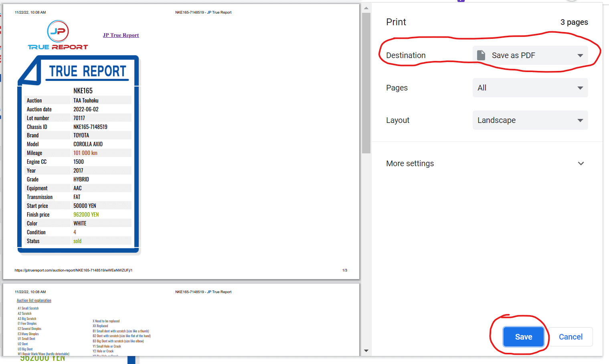Click the 1/3 page number in preview
Viewport: 609px width, 364px height.
pos(345,270)
